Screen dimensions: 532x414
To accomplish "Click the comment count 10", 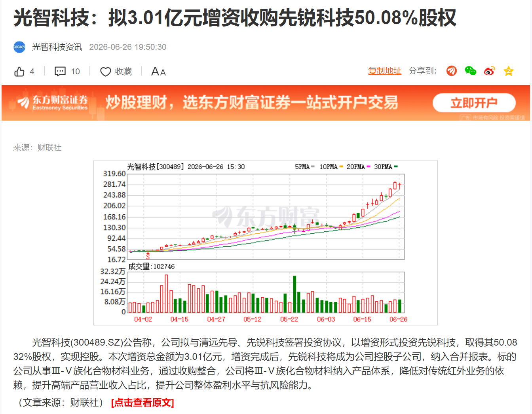I will pos(76,72).
